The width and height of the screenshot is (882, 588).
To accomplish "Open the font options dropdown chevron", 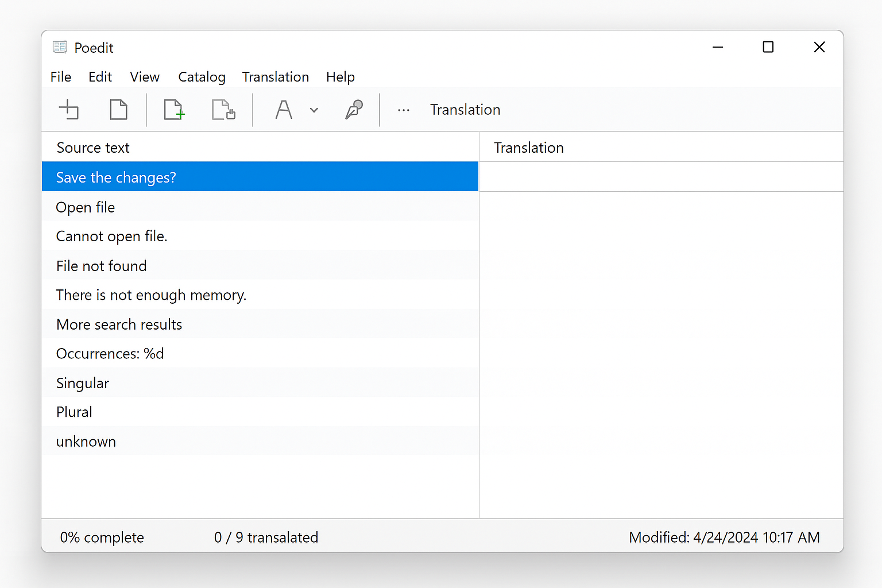I will 314,110.
